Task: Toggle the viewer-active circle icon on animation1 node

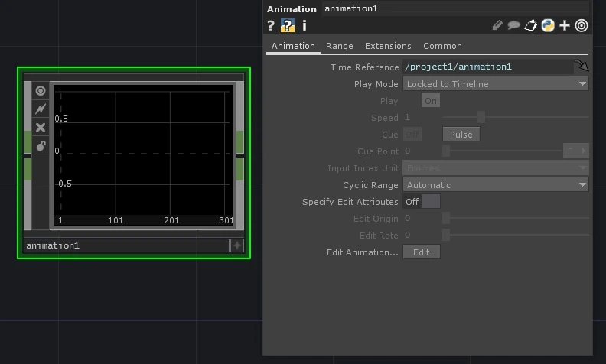Action: (x=41, y=91)
